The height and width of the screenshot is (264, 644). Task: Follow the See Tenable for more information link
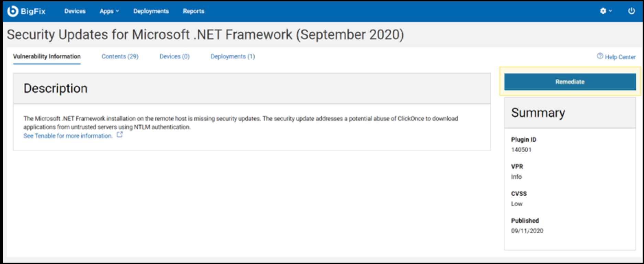(x=68, y=136)
